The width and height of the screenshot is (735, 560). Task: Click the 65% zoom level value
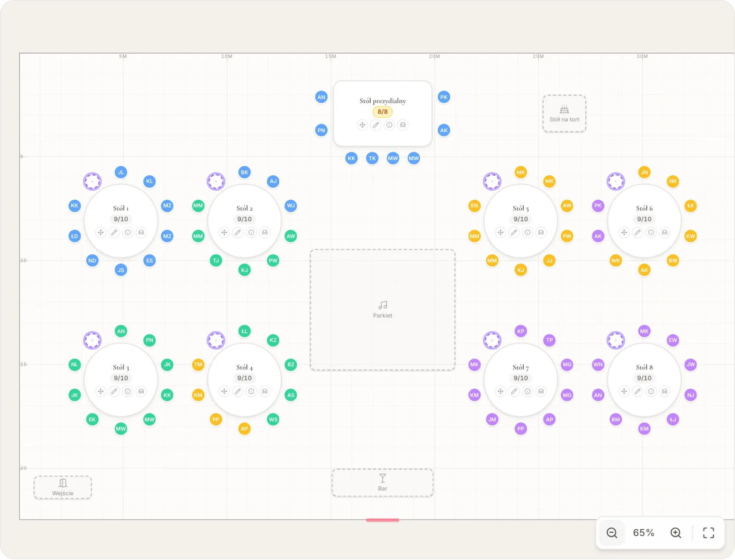pyautogui.click(x=644, y=532)
